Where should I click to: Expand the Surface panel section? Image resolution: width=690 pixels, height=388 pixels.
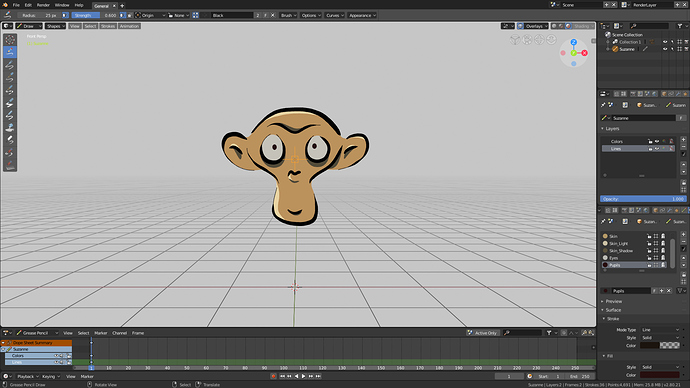(x=613, y=310)
